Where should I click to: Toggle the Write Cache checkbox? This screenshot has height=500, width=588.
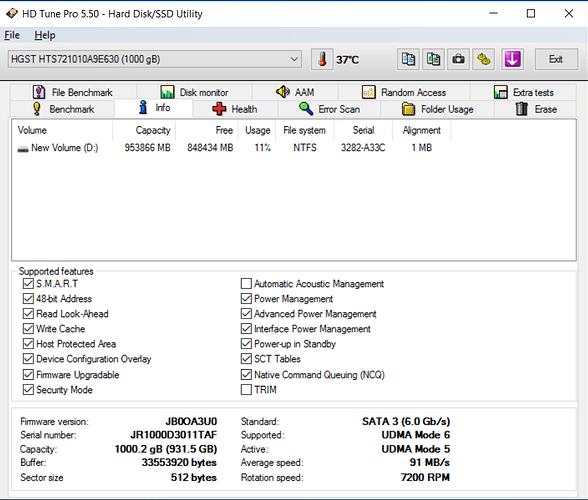tap(28, 329)
